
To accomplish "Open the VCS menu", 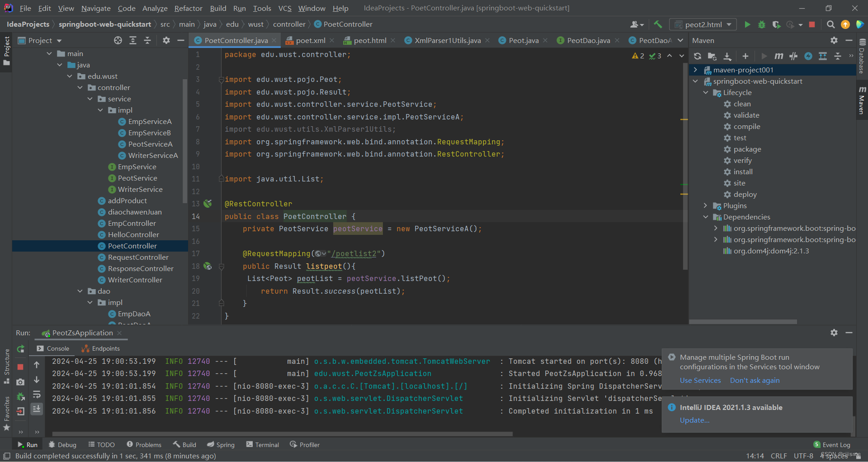I will tap(285, 8).
